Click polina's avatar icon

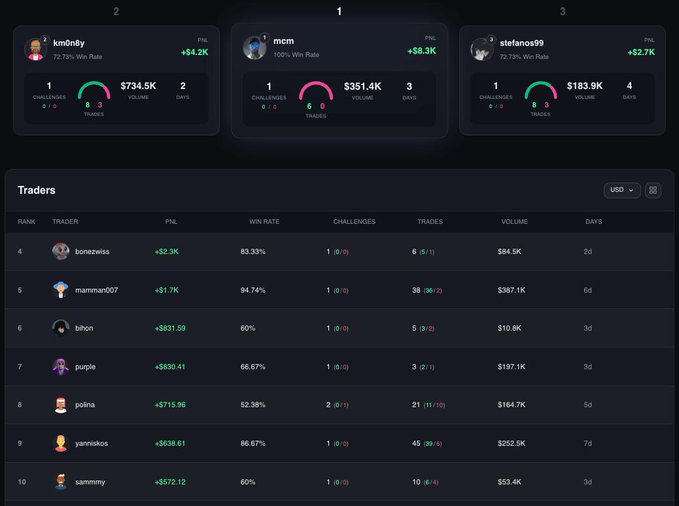tap(61, 405)
